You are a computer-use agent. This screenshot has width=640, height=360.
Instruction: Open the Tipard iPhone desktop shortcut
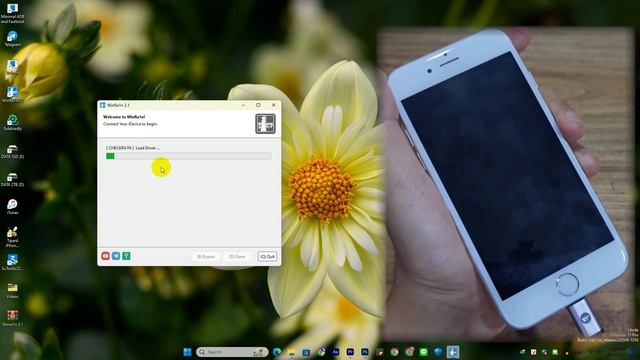pos(12,237)
